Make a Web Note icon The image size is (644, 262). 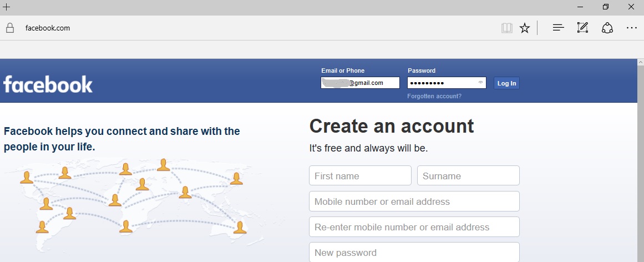[x=582, y=28]
